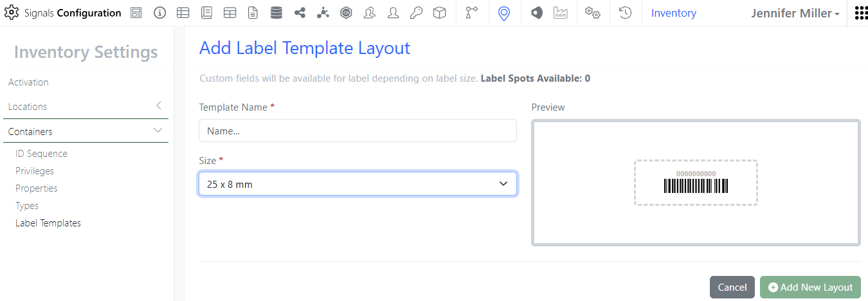The height and width of the screenshot is (301, 868).
Task: Click the double gears settings icon
Action: pos(592,13)
